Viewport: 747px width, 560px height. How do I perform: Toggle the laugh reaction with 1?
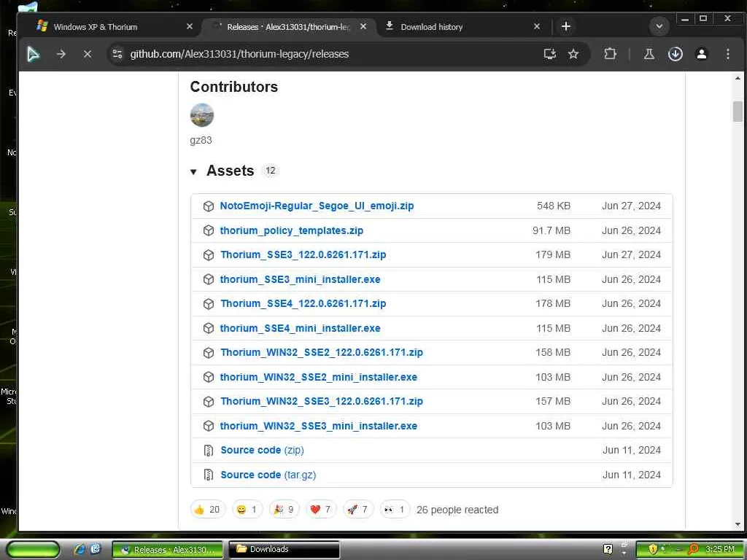coord(247,510)
